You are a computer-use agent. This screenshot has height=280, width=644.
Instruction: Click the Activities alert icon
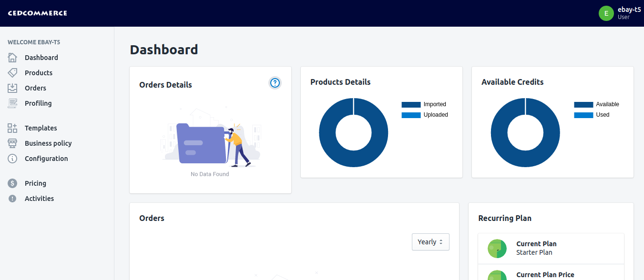tap(13, 199)
